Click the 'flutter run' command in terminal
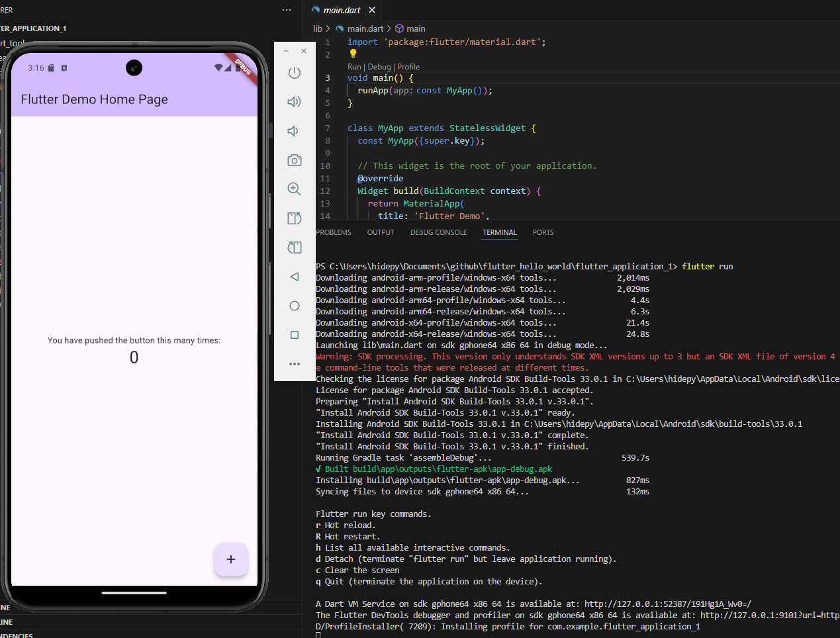840x638 pixels. [x=708, y=267]
